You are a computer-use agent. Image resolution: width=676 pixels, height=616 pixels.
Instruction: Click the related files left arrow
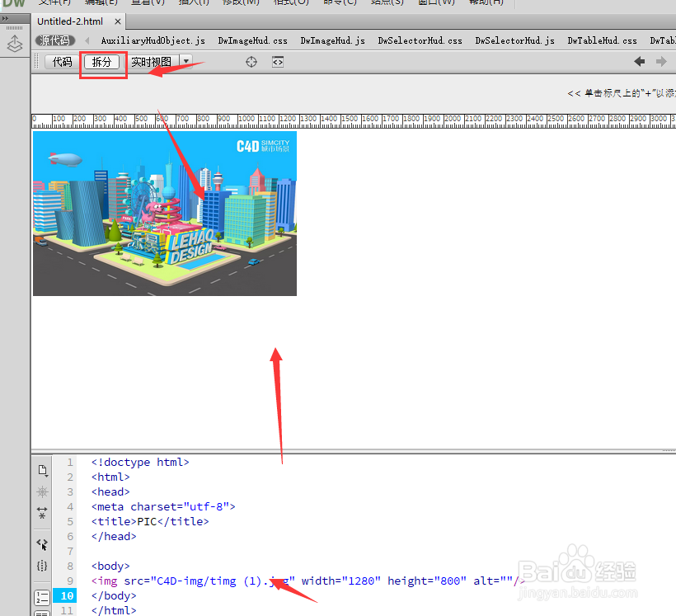pyautogui.click(x=87, y=40)
